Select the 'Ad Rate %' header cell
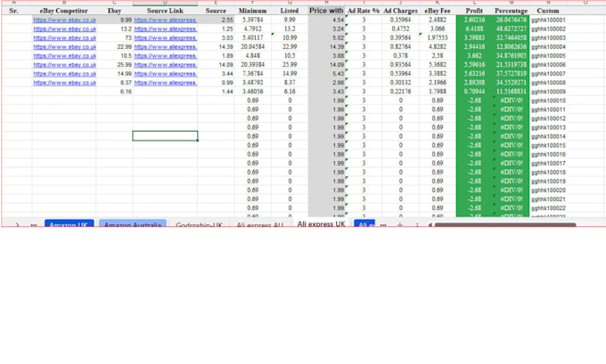The width and height of the screenshot is (606, 364). pyautogui.click(x=364, y=11)
